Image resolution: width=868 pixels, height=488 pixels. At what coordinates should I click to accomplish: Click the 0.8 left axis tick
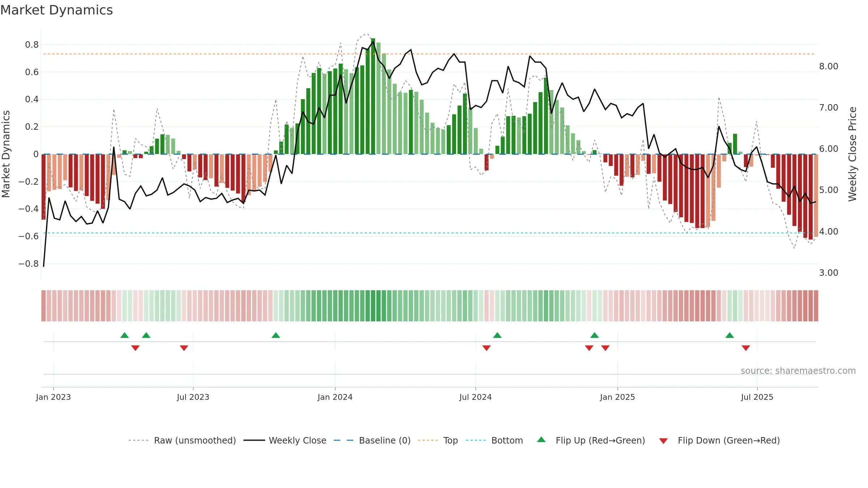(32, 45)
